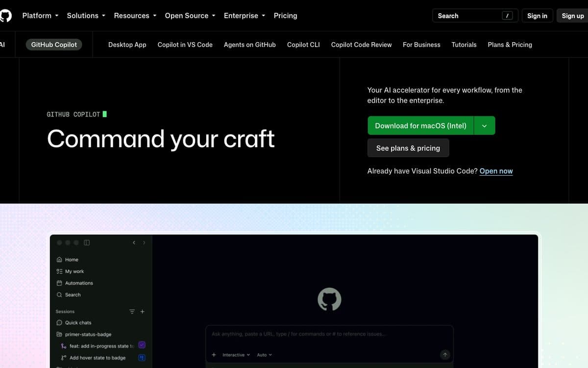Follow the Open now link

pyautogui.click(x=496, y=171)
